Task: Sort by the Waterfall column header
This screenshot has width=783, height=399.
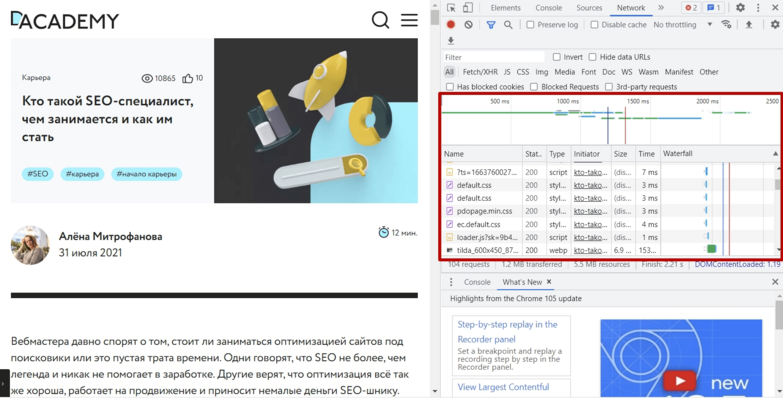Action: click(x=720, y=154)
